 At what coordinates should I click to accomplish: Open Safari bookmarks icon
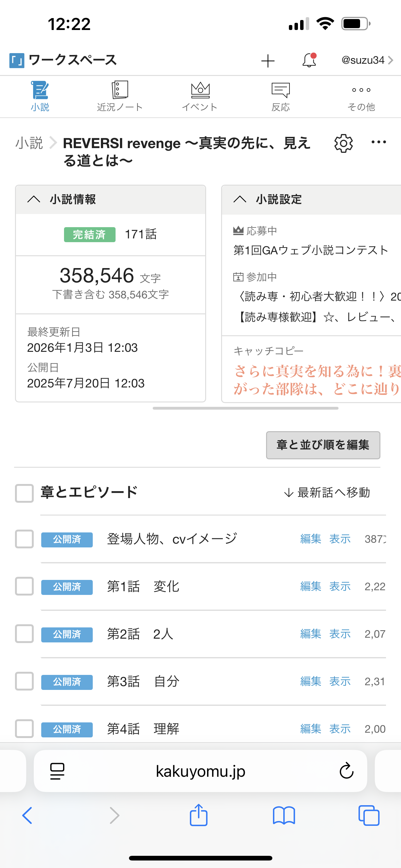[x=284, y=816]
